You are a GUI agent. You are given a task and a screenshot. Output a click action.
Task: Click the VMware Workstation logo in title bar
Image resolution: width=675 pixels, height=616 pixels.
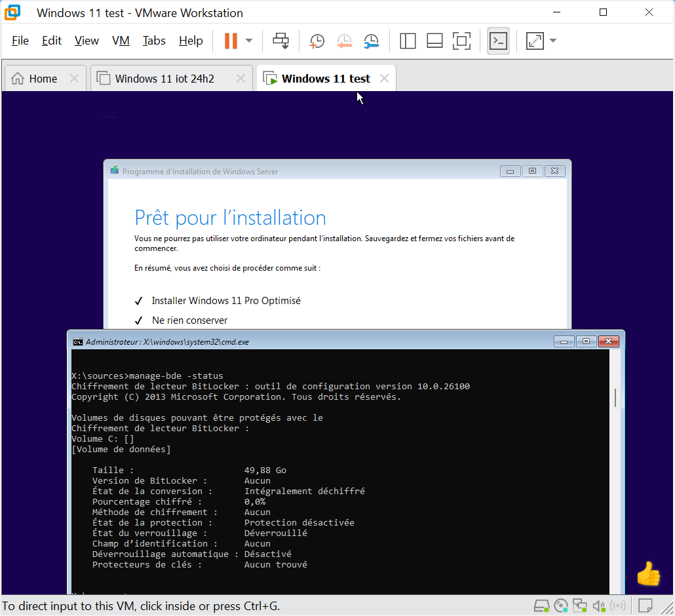pyautogui.click(x=12, y=12)
